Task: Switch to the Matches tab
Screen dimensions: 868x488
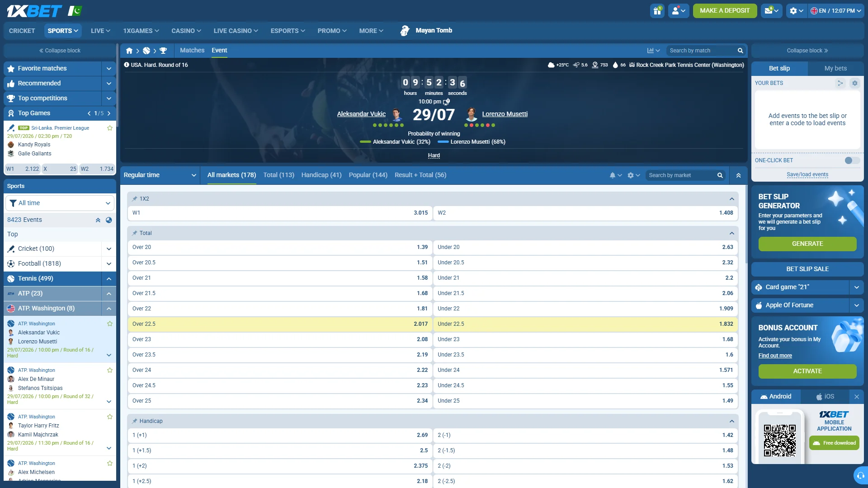Action: (x=192, y=51)
